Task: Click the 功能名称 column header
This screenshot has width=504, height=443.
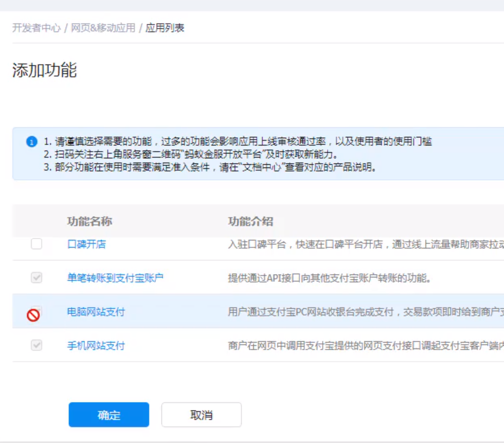Action: point(90,222)
